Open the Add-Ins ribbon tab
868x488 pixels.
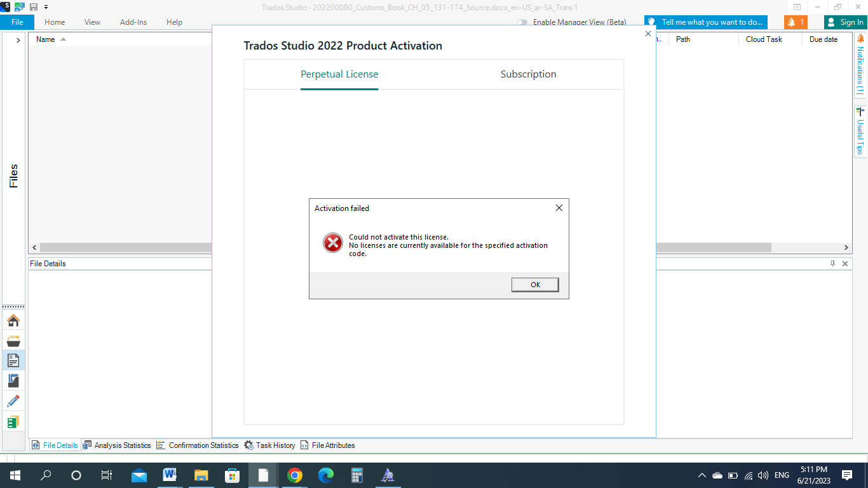[x=133, y=22]
